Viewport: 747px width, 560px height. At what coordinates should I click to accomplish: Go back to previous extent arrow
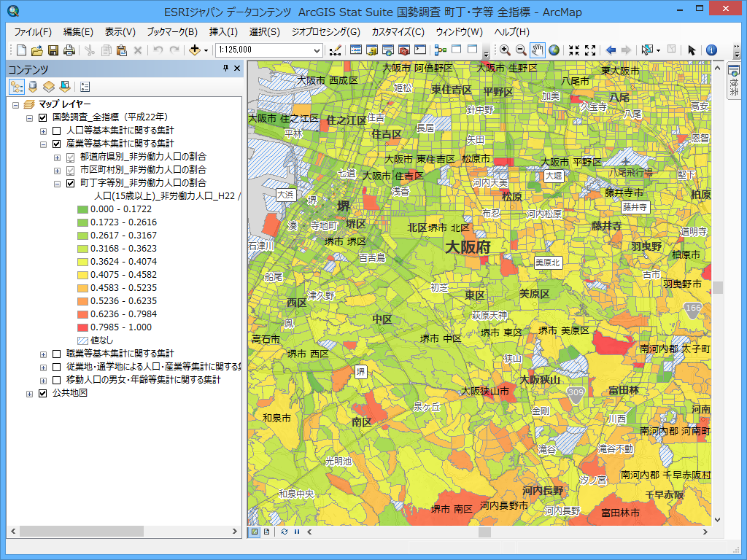[611, 50]
